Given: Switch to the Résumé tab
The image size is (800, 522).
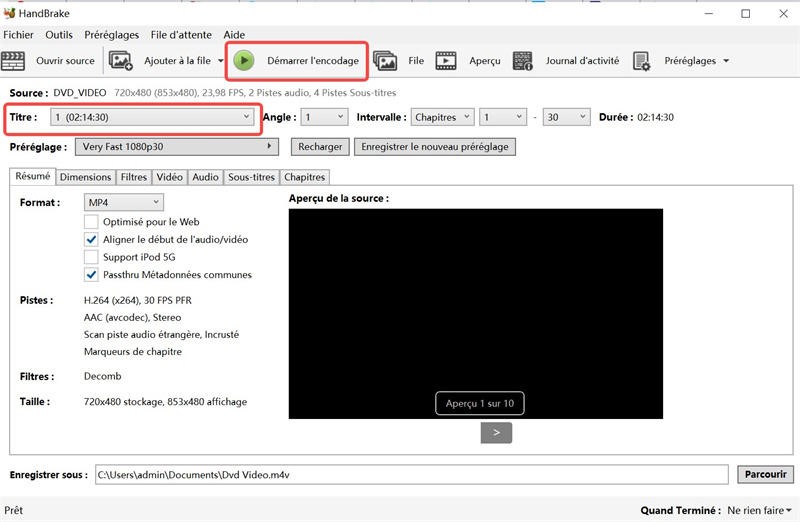Looking at the screenshot, I should click(33, 176).
